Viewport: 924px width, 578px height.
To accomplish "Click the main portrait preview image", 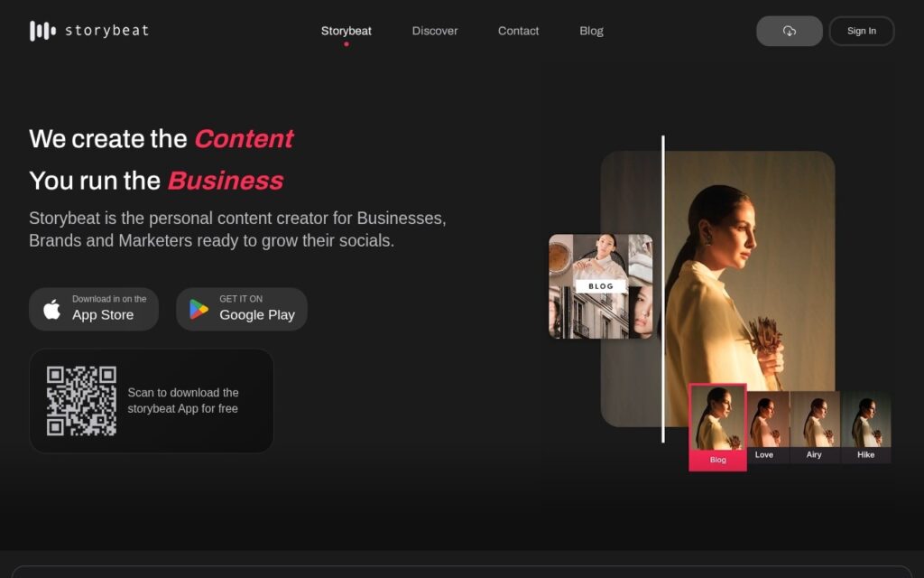I will point(748,266).
